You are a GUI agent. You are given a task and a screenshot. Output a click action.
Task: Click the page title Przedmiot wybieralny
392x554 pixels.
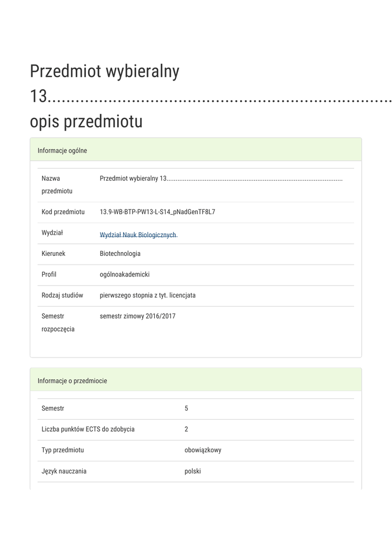pyautogui.click(x=105, y=71)
